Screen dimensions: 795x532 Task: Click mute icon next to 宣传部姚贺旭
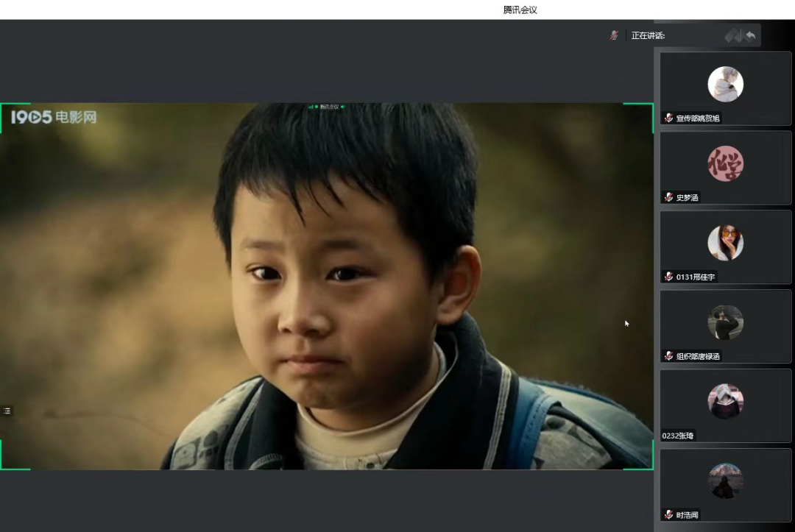[x=668, y=118]
